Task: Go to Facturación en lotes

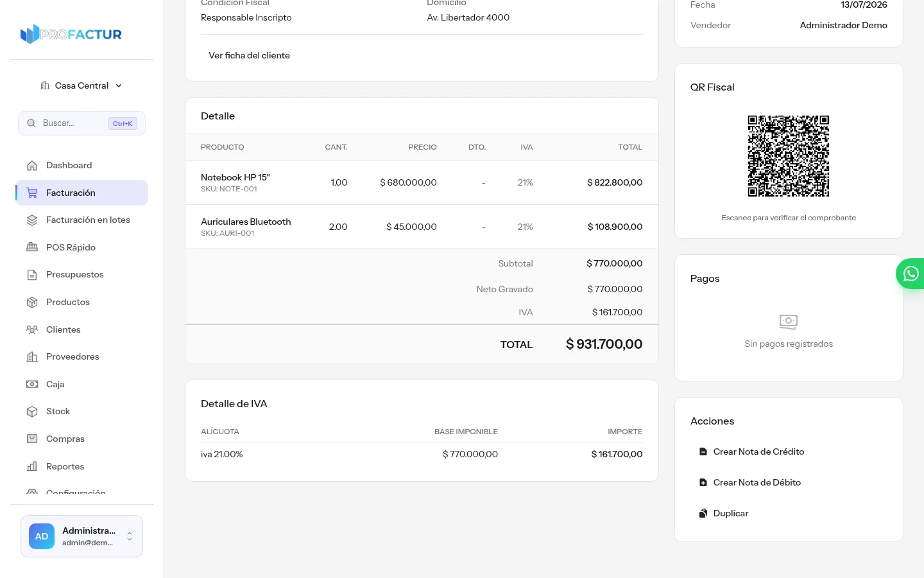Action: pos(82,220)
